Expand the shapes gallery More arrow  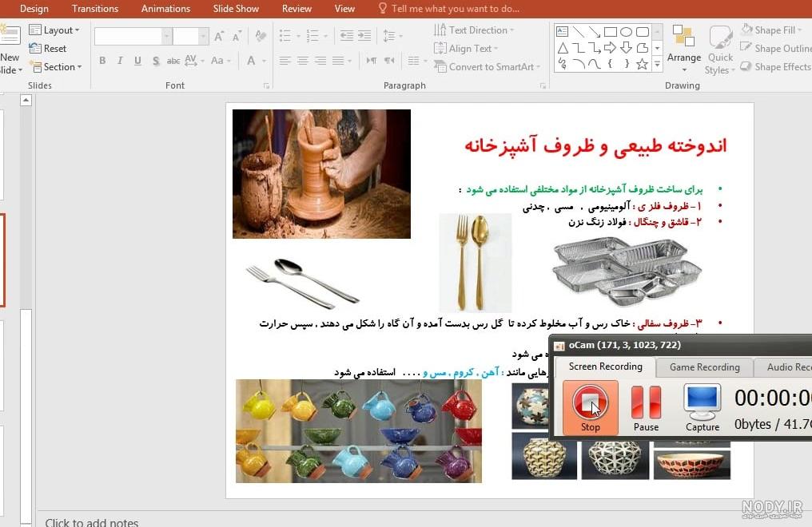coord(657,65)
